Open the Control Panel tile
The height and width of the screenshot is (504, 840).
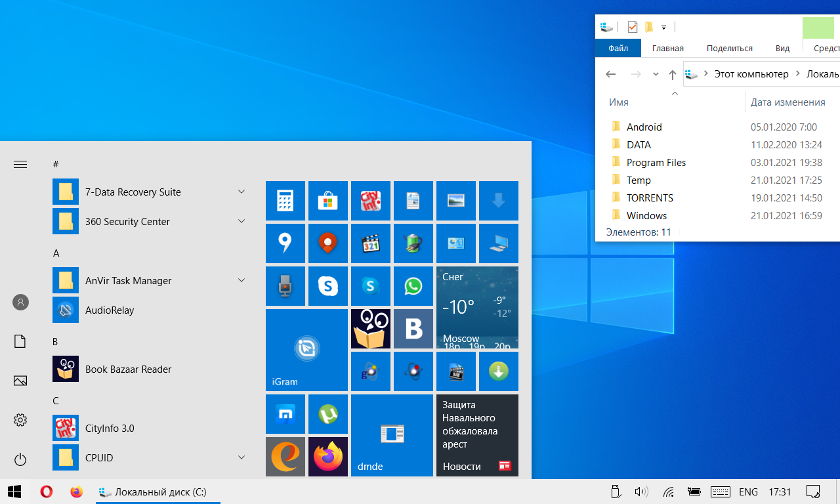coord(455,243)
